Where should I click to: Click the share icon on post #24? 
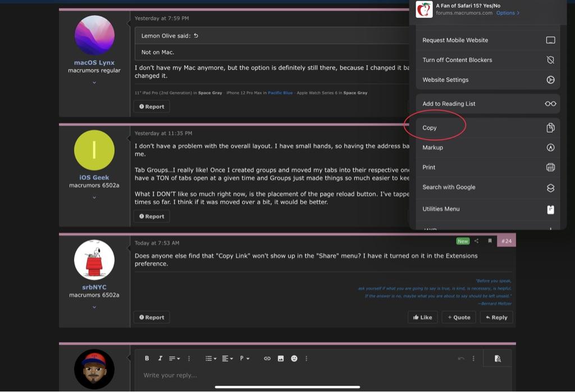(x=476, y=241)
